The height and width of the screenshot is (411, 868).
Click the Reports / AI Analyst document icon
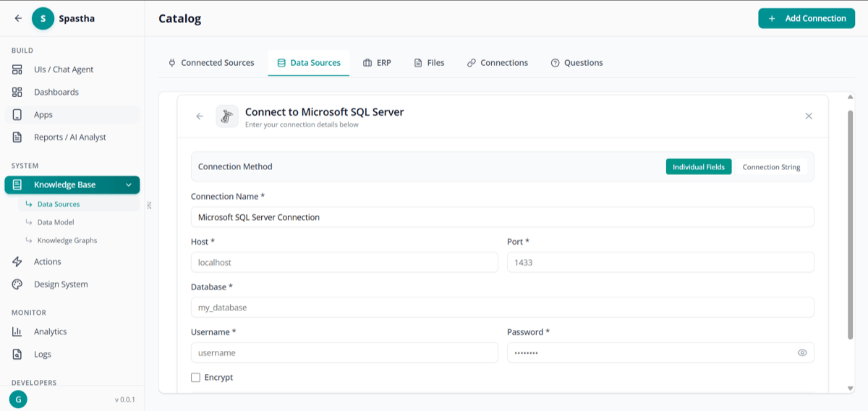pyautogui.click(x=17, y=137)
